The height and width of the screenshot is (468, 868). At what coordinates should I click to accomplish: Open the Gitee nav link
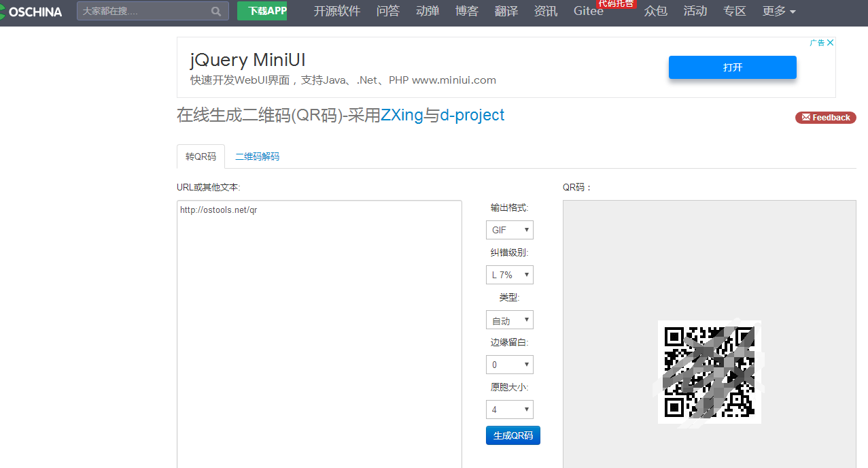588,11
